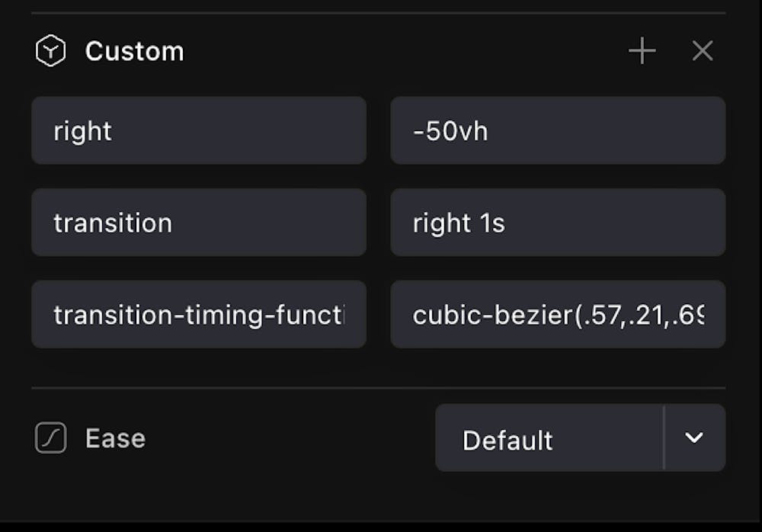Image resolution: width=762 pixels, height=532 pixels.
Task: Edit the -50vh value field
Action: point(557,130)
